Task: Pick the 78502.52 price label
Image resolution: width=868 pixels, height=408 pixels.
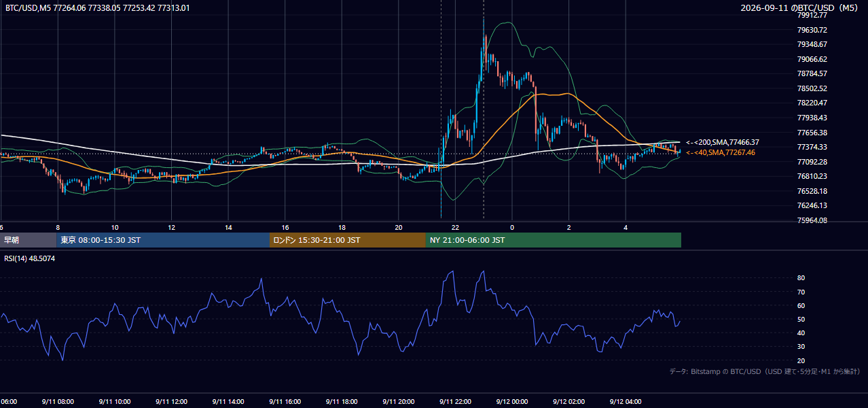Action: [x=812, y=88]
